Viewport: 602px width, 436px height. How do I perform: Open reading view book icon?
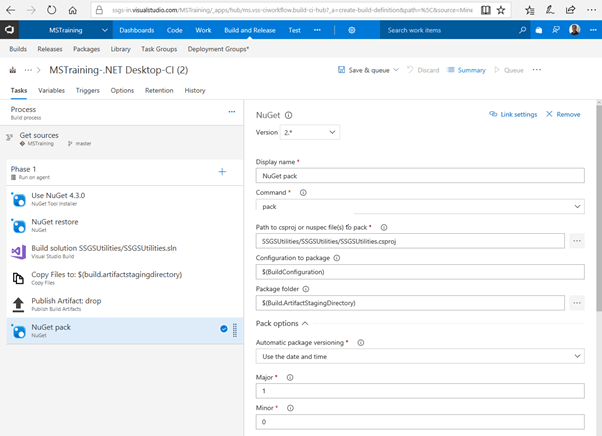pos(486,10)
